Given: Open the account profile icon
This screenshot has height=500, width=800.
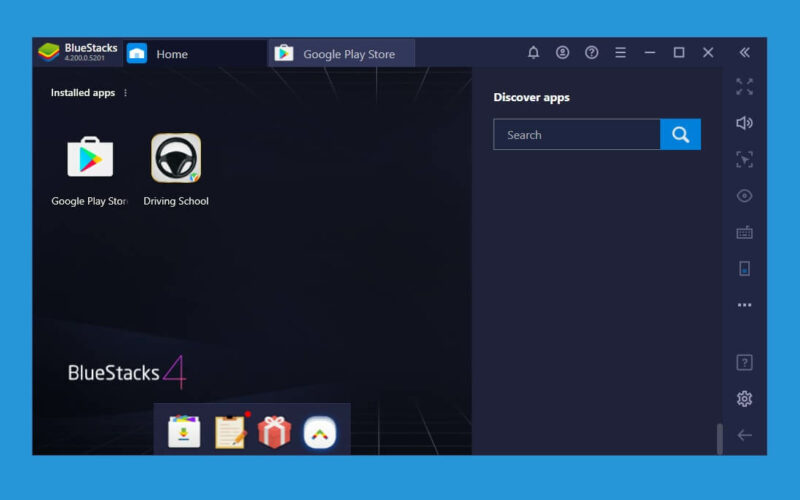Looking at the screenshot, I should pos(562,53).
